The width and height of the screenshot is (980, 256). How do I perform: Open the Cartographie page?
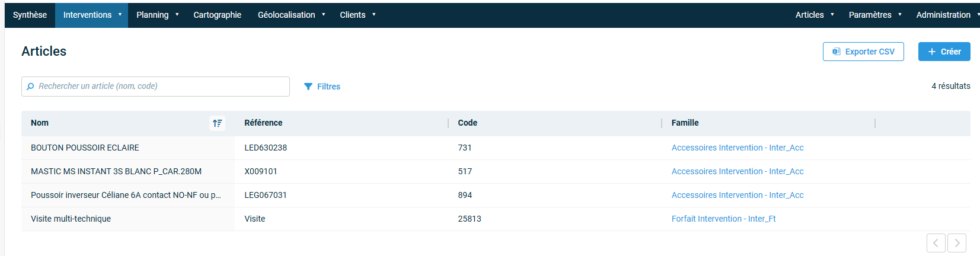tap(218, 15)
